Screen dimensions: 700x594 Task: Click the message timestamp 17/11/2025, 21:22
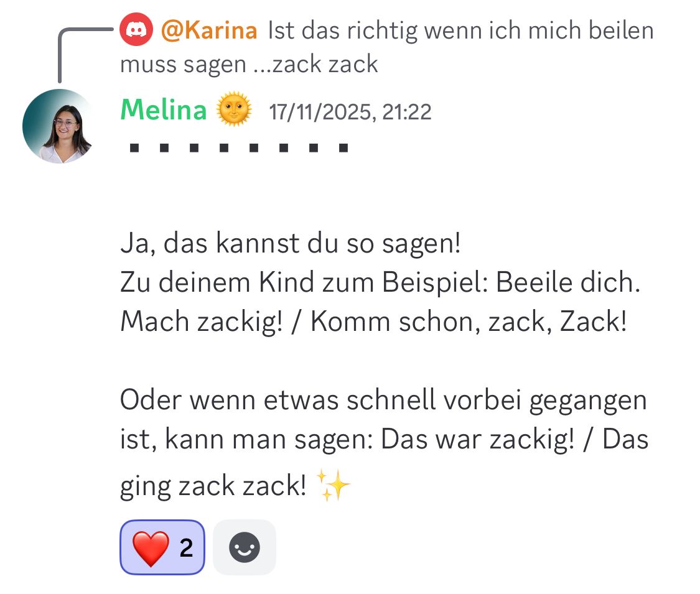pyautogui.click(x=350, y=112)
